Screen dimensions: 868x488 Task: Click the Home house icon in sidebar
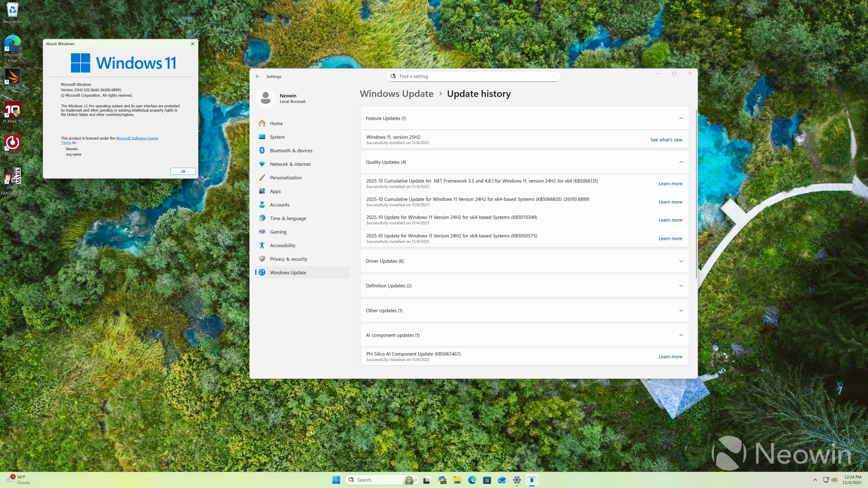tap(262, 123)
